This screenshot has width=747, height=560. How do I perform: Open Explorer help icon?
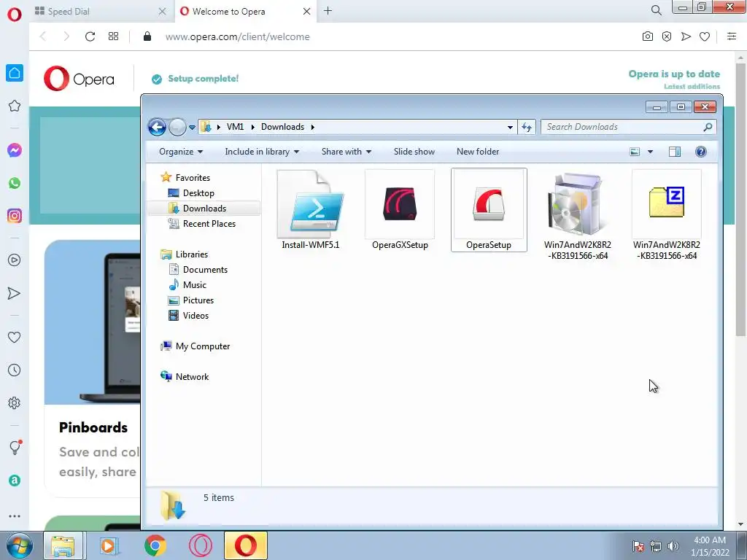click(x=701, y=152)
